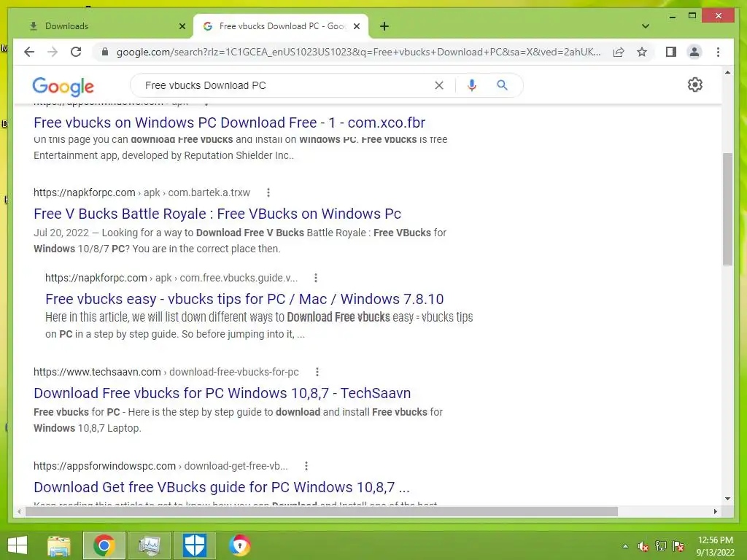Screen dimensions: 747x560
Task: Open File Explorer from taskbar
Action: 58,545
